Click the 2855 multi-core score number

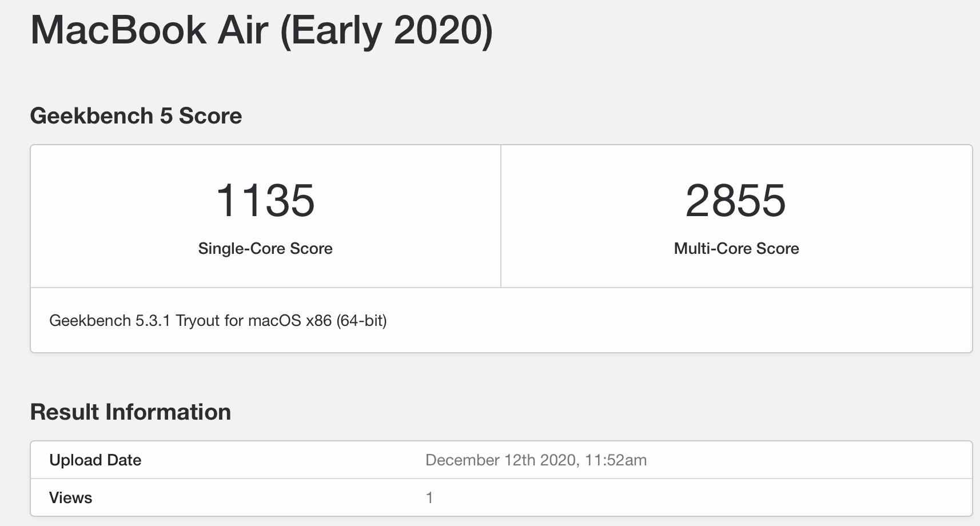pos(736,201)
